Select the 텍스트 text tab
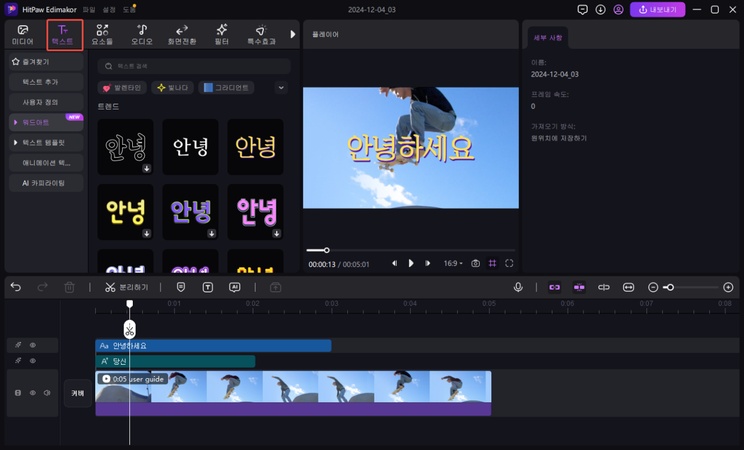Screen dimensions: 744x450 pos(65,35)
